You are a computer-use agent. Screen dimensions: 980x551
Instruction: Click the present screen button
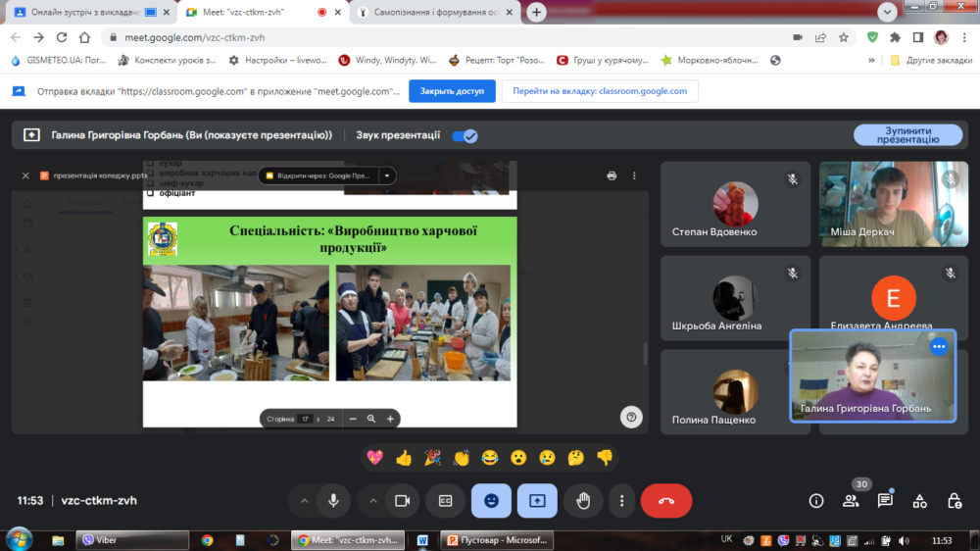[x=537, y=500]
